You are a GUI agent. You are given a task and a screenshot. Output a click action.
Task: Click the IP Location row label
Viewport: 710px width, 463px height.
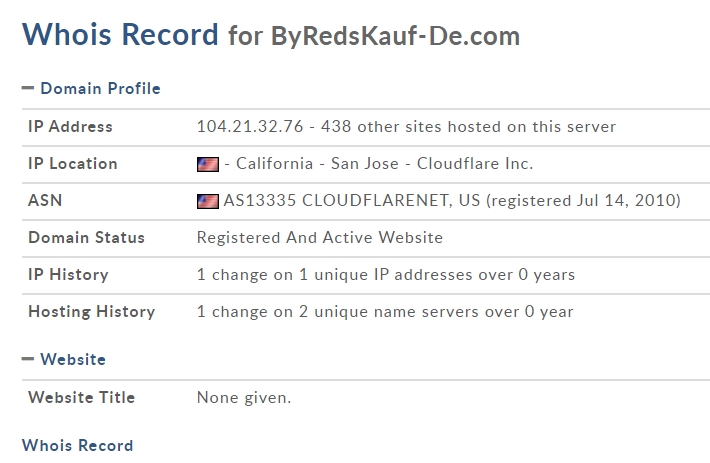[72, 164]
